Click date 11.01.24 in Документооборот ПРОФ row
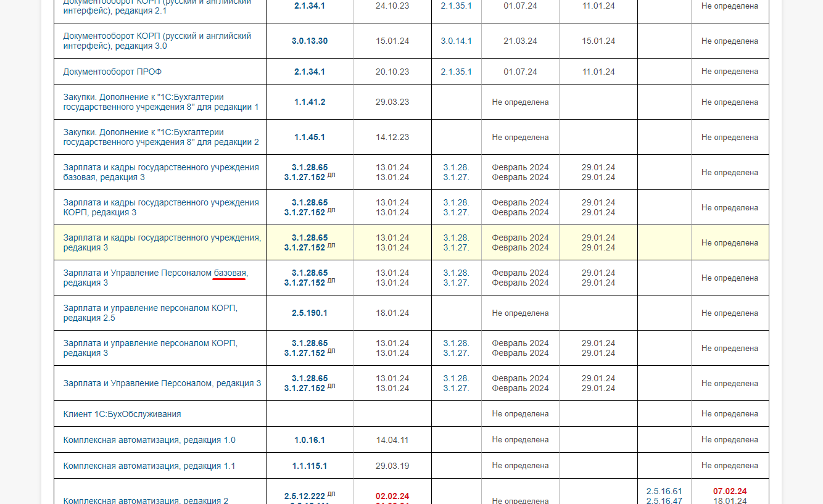 [x=598, y=72]
